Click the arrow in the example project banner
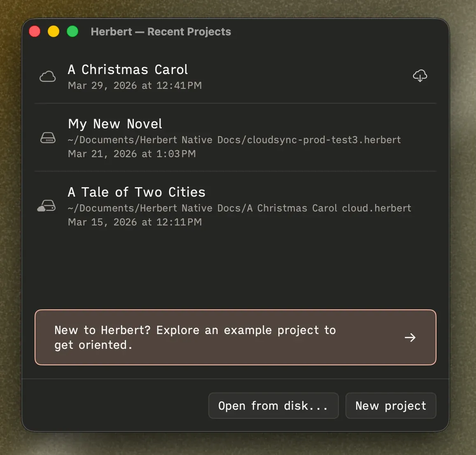 pyautogui.click(x=410, y=337)
